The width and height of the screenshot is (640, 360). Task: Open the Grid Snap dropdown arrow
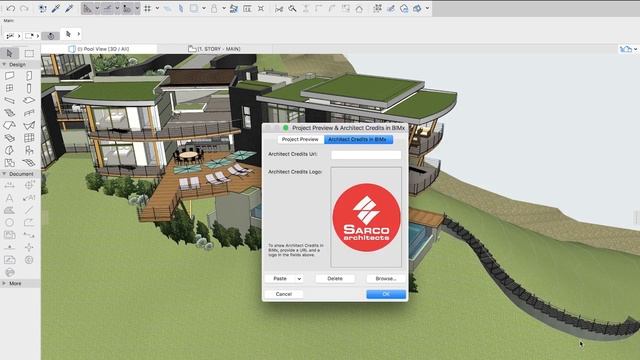pyautogui.click(x=157, y=8)
